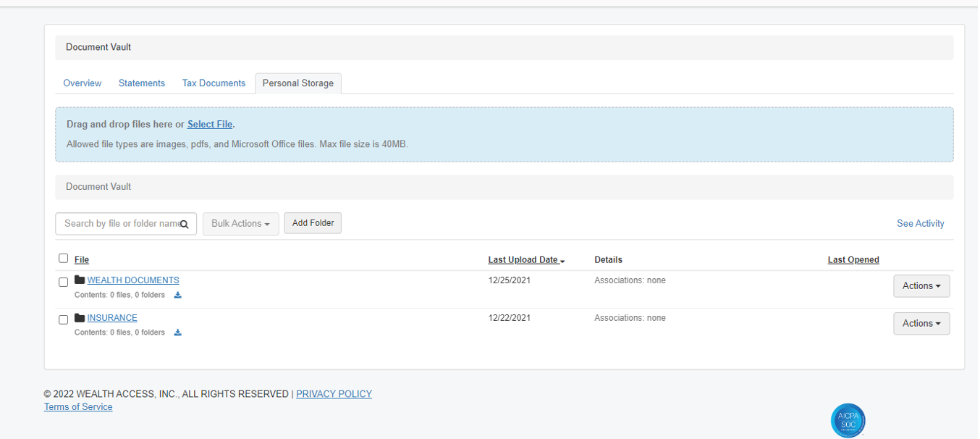Click the Select File link

pos(210,125)
